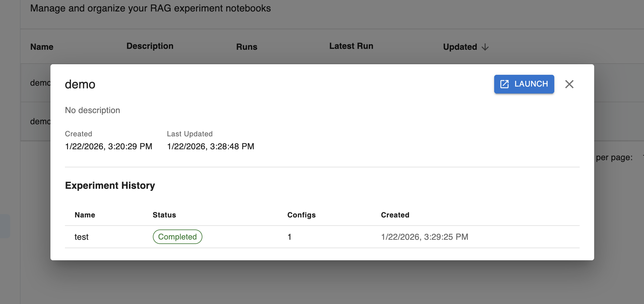The width and height of the screenshot is (644, 304).
Task: Click the Experiment History Created header
Action: click(x=395, y=215)
